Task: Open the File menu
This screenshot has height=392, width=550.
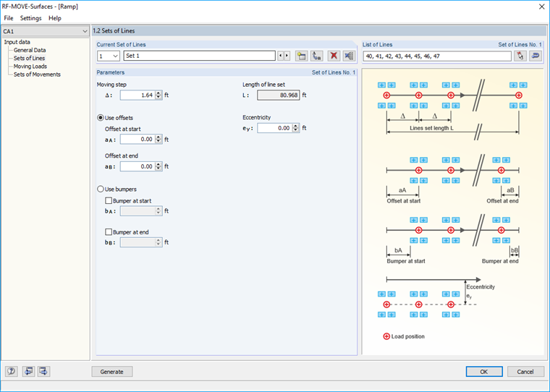Action: pos(9,18)
